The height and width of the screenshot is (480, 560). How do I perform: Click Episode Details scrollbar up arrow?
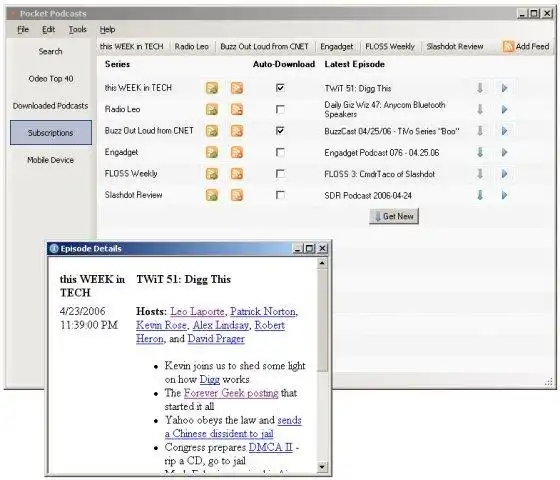322,263
